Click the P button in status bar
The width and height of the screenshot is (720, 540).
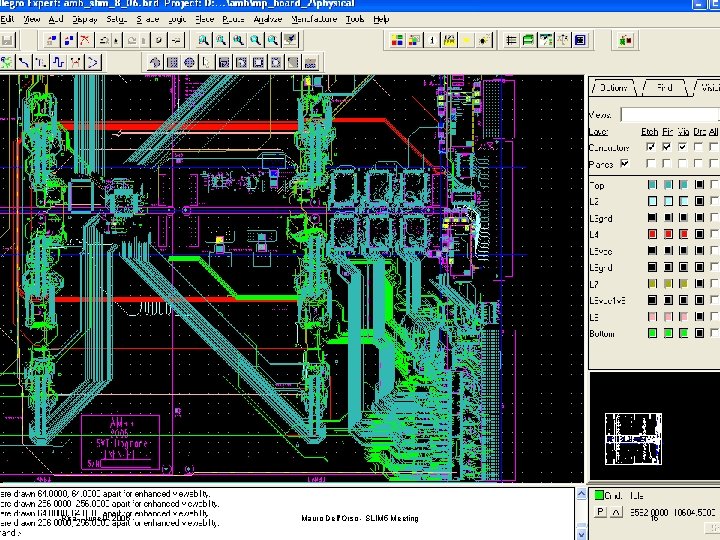coord(600,512)
